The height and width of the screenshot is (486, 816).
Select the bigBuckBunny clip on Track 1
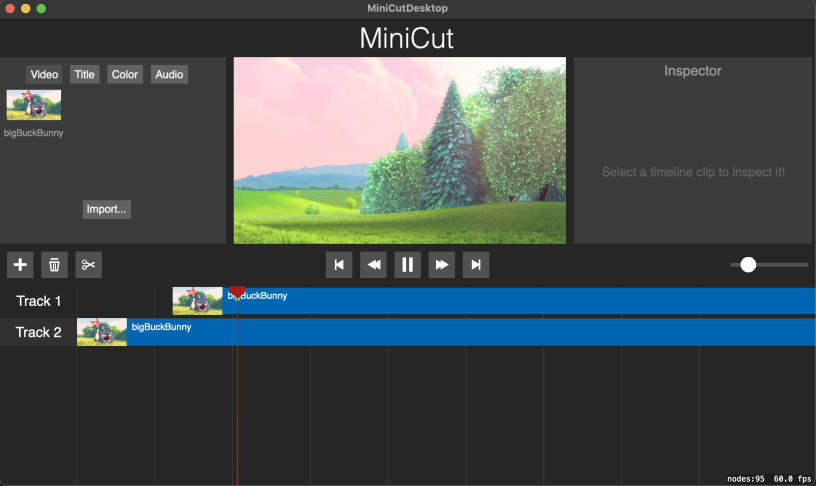pos(494,301)
